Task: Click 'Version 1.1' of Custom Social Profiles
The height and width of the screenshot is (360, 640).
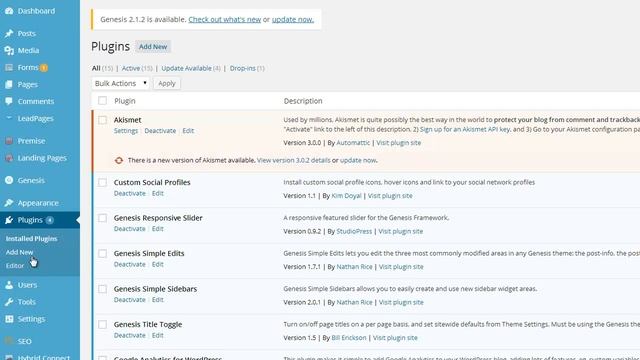Action: (x=300, y=196)
